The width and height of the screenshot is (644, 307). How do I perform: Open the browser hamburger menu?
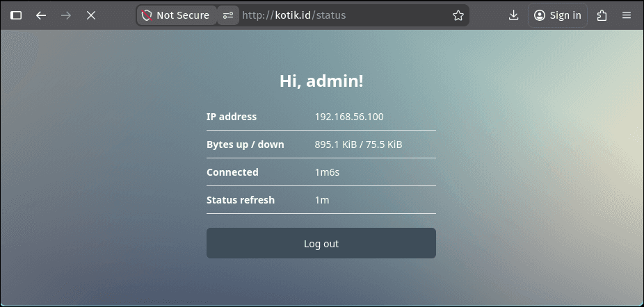tap(627, 15)
